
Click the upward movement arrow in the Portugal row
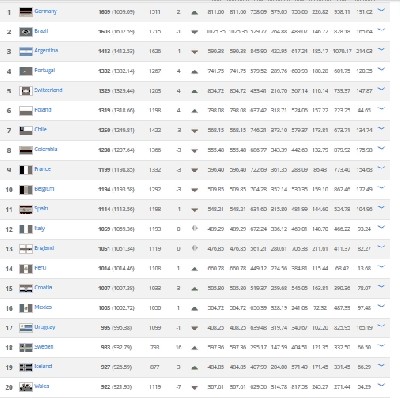195,72
